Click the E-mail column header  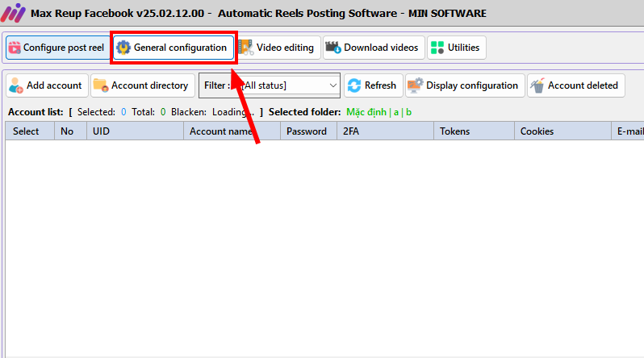pos(628,131)
